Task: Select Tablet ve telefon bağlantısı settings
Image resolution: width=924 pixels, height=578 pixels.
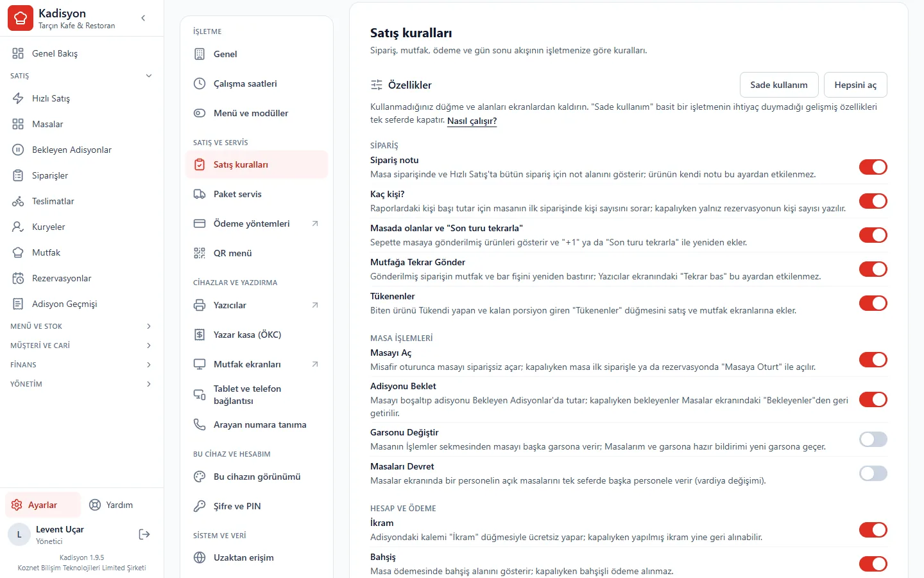Action: pyautogui.click(x=257, y=395)
